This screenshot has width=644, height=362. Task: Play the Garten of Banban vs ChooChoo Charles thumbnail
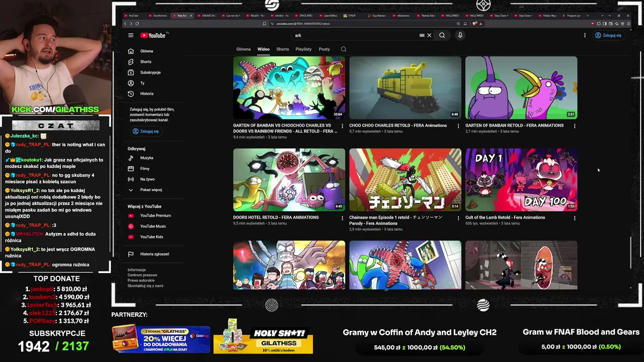(289, 87)
